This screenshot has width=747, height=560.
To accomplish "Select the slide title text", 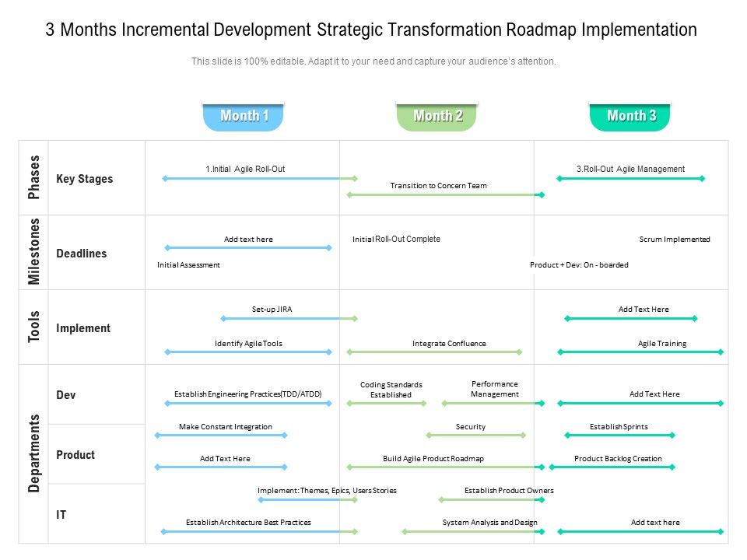I will click(371, 30).
